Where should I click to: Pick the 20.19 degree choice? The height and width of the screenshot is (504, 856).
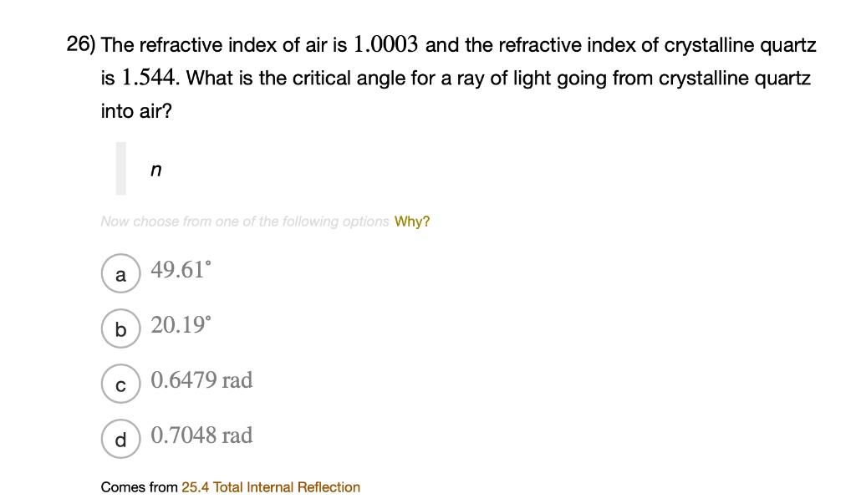[x=181, y=325]
